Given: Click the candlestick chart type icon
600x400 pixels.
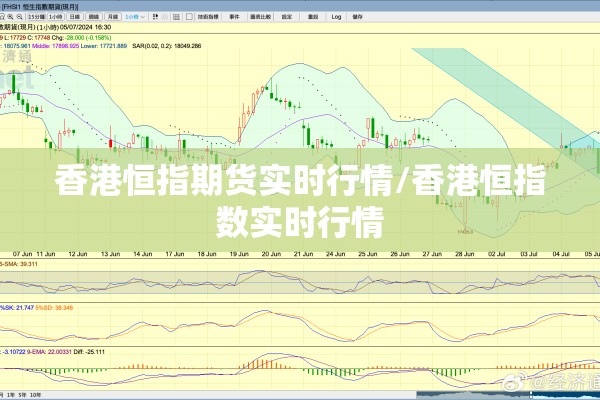Looking at the screenshot, I should pos(155,17).
